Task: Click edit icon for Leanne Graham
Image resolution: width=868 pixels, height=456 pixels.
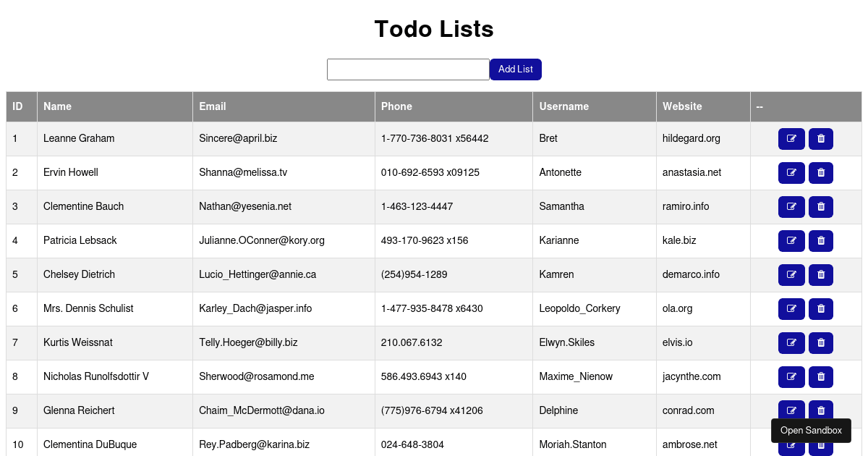Action: [x=791, y=139]
